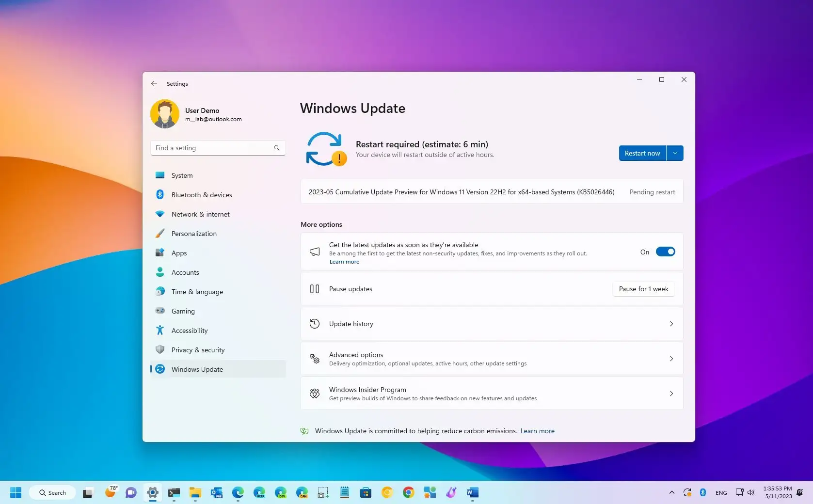Open the Update history chevron
Image resolution: width=813 pixels, height=504 pixels.
[x=671, y=324]
